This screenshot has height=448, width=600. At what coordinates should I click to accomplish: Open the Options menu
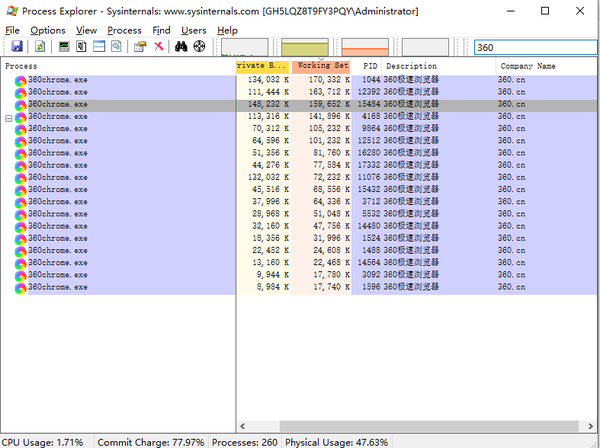coord(48,30)
